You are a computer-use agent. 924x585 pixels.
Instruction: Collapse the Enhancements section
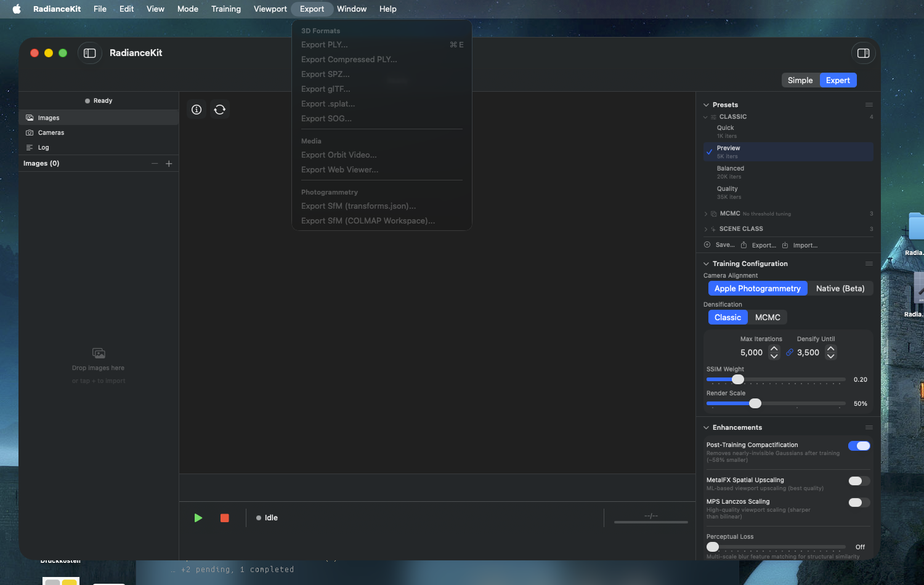707,427
